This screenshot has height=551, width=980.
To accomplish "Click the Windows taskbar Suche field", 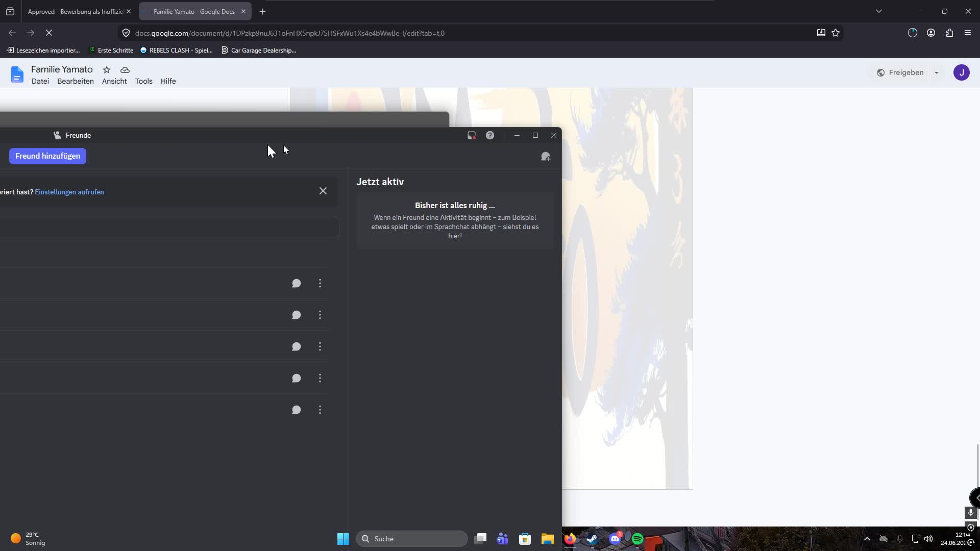I will [x=412, y=539].
